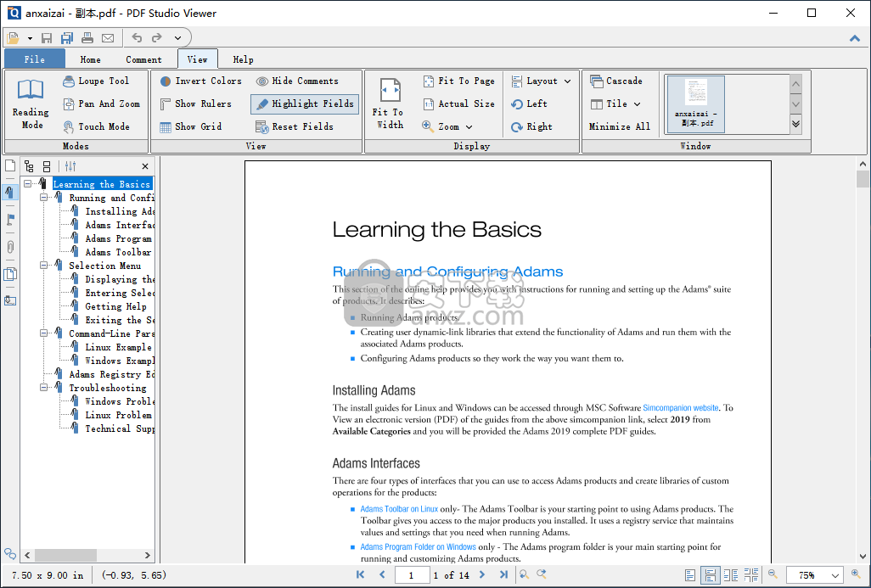Open the file open icon in quick toolbar
This screenshot has height=588, width=871.
14,37
